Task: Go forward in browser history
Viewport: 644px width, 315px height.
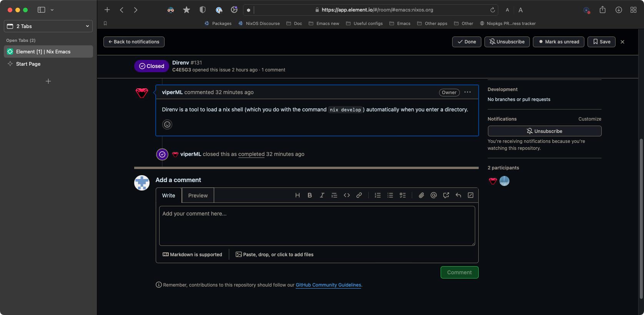Action: 135,10
